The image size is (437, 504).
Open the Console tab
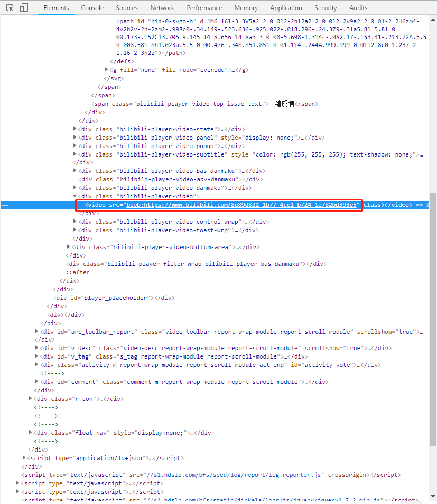pos(92,8)
